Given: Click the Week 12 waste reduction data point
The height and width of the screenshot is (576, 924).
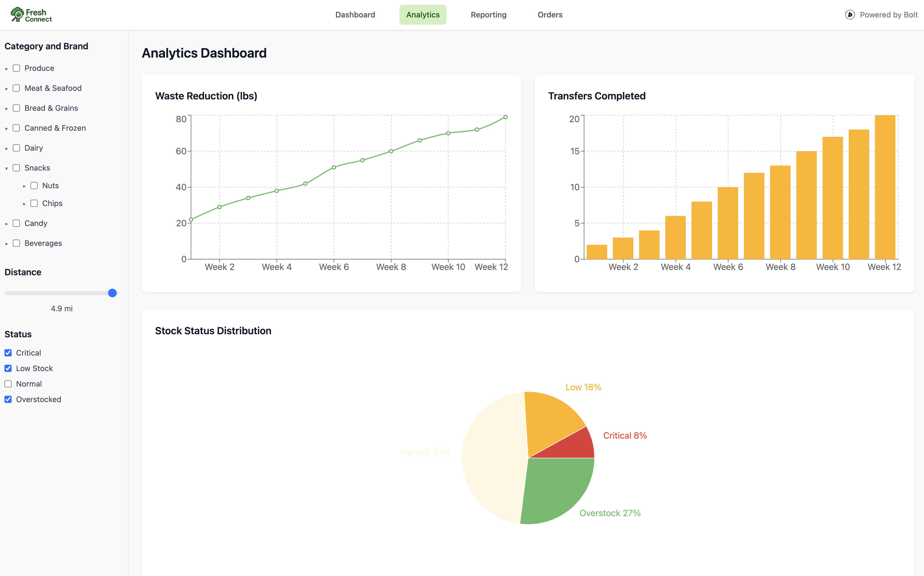Looking at the screenshot, I should (x=505, y=117).
